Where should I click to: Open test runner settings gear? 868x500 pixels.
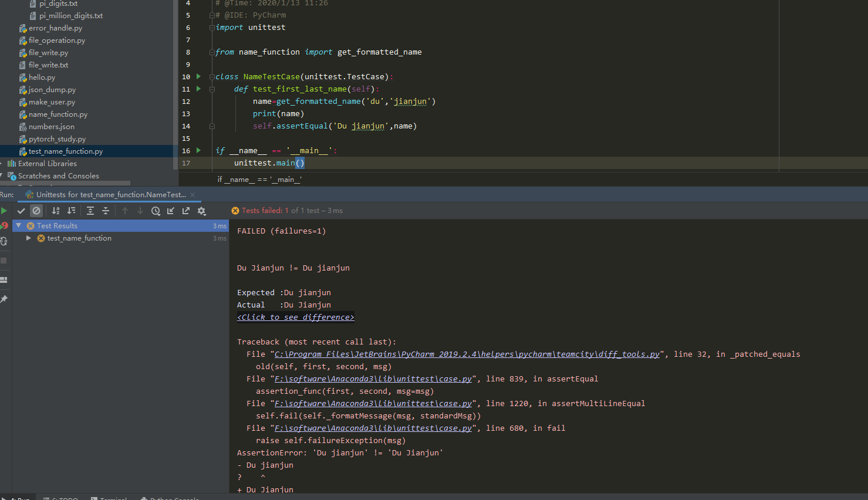[202, 211]
